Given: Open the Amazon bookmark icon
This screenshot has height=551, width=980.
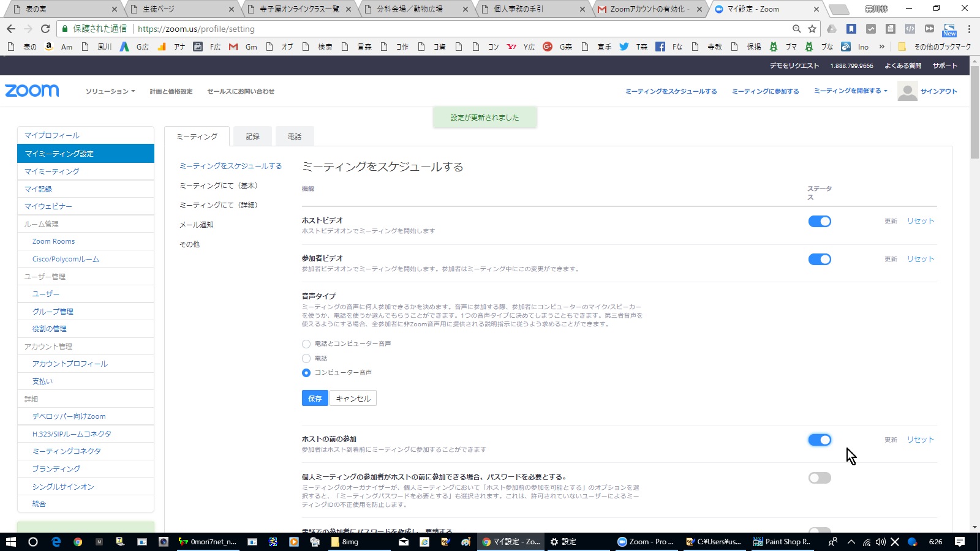Looking at the screenshot, I should 49,47.
